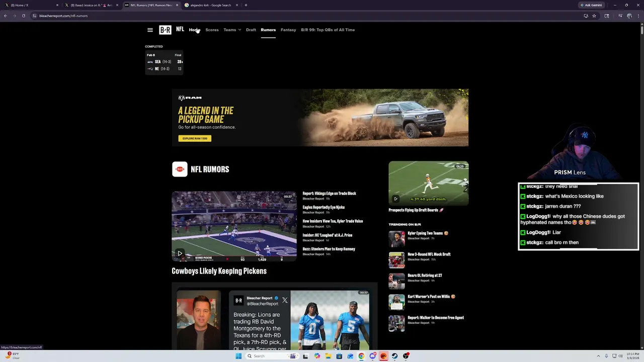Open Bears OL Retiring at 27 story
The image size is (644, 362).
click(x=425, y=276)
